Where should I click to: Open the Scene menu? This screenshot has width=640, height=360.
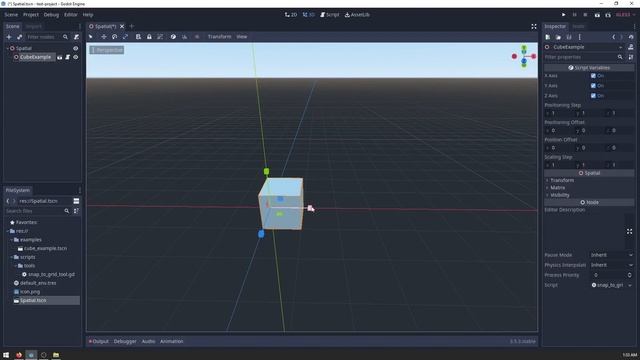tap(11, 15)
